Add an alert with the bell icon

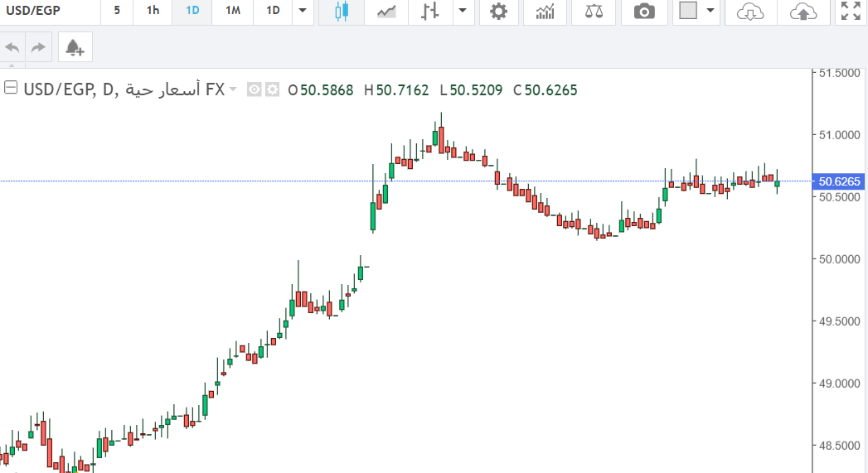pyautogui.click(x=75, y=48)
